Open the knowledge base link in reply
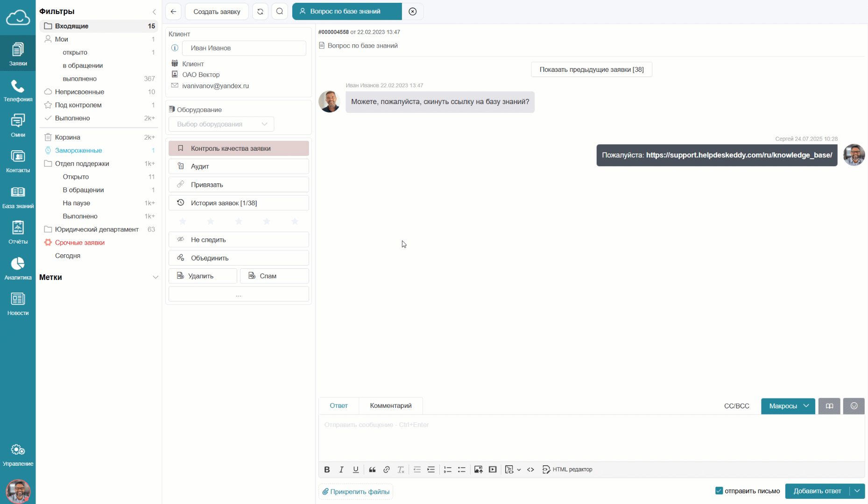The width and height of the screenshot is (868, 504). click(739, 155)
